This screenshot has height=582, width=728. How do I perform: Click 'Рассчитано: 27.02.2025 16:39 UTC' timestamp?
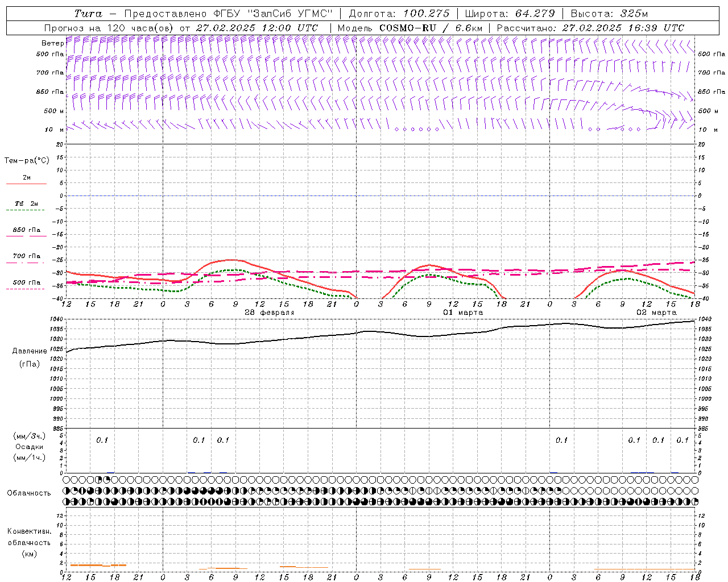click(590, 28)
